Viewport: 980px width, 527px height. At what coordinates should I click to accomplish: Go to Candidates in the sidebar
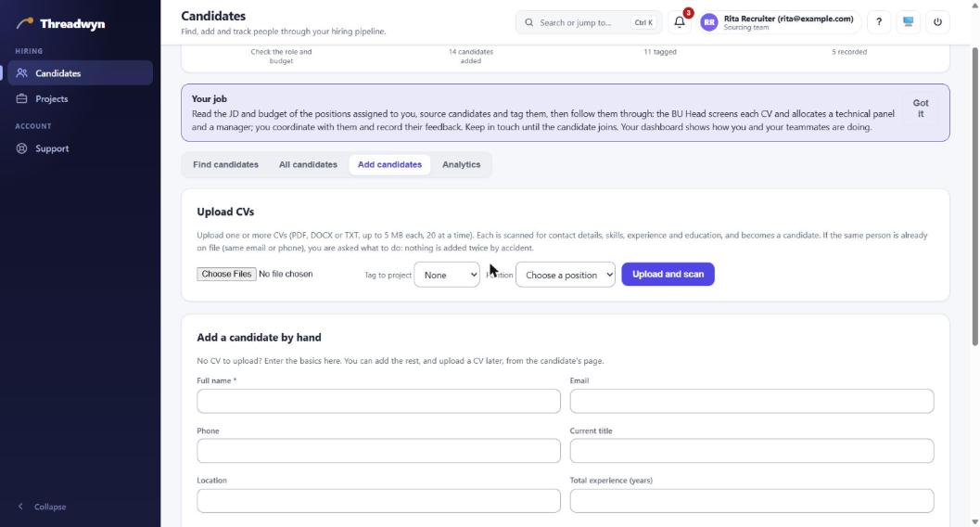(80, 73)
